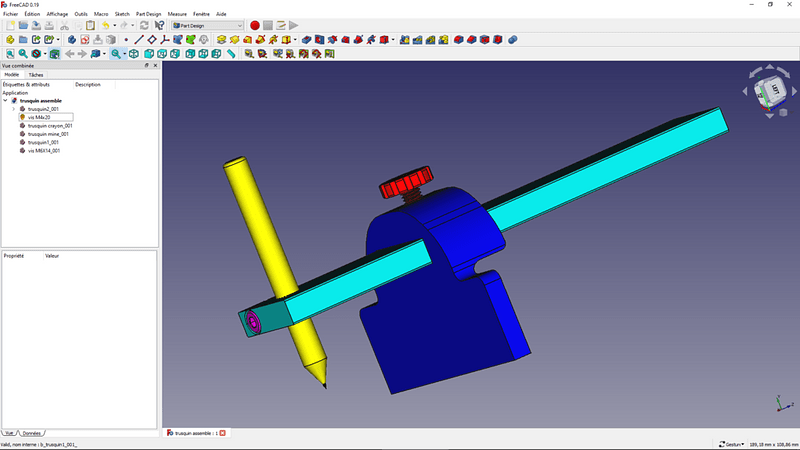Viewport: 800px width, 450px height.
Task: Go to previous selection with back arrow
Action: [x=69, y=54]
